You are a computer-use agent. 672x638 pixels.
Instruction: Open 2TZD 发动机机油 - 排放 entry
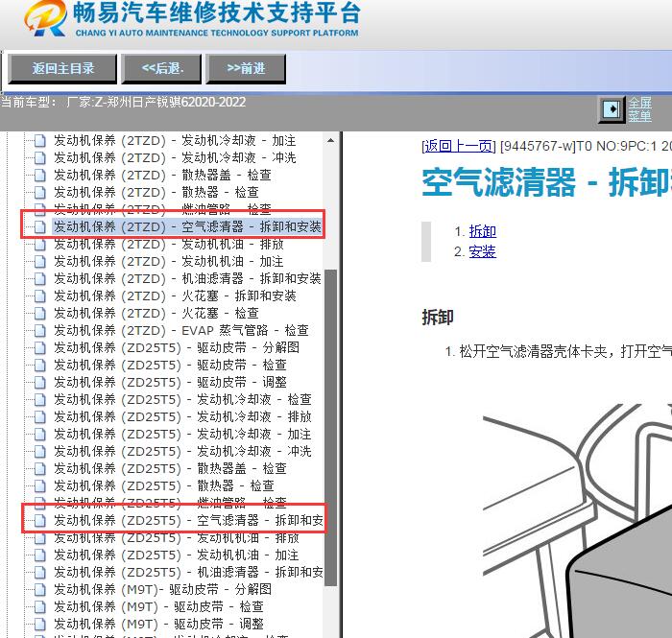(x=168, y=244)
